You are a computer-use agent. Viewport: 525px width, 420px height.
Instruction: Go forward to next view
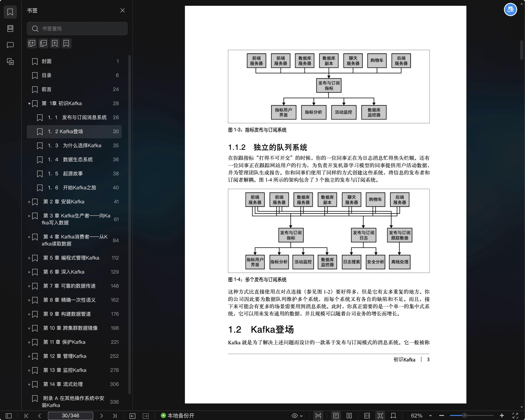(x=146, y=416)
